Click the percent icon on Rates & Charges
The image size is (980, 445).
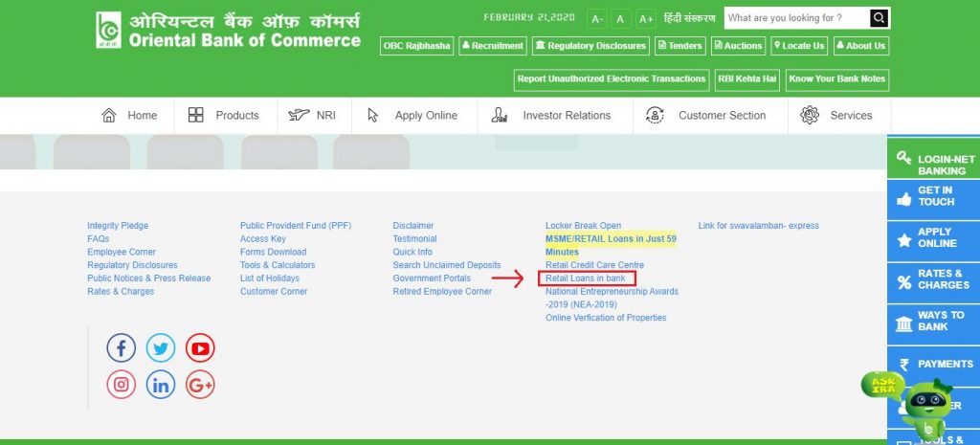(x=903, y=282)
